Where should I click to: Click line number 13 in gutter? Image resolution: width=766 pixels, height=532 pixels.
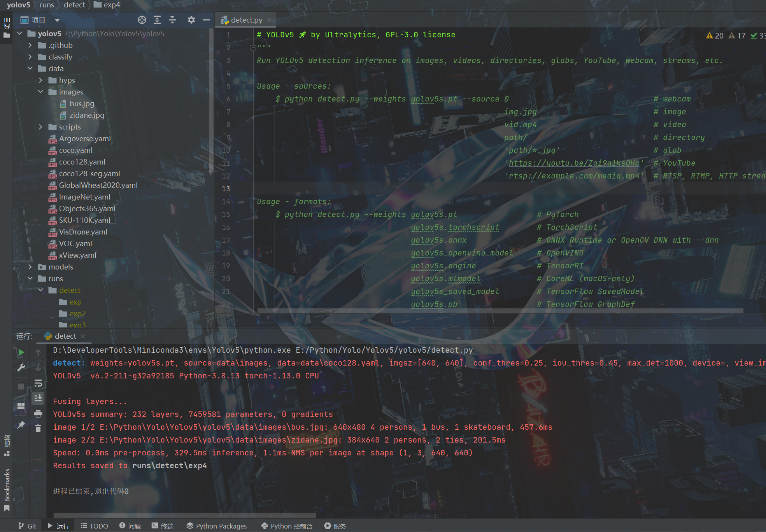(226, 189)
